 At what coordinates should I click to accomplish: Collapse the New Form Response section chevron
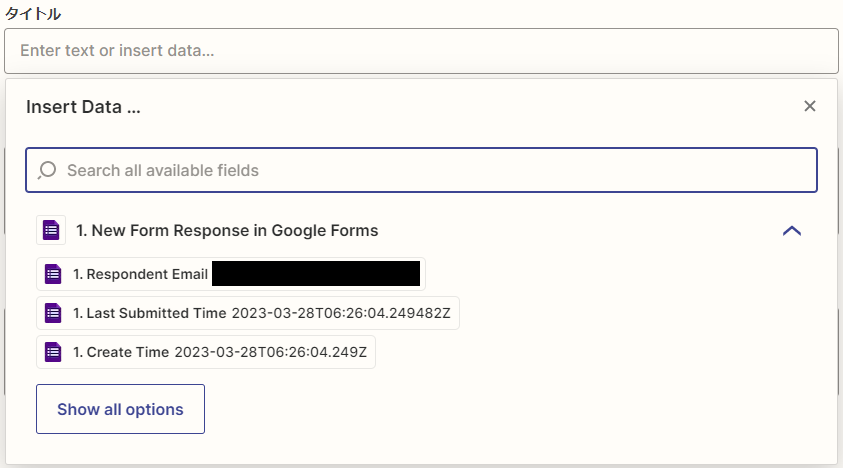pyautogui.click(x=791, y=231)
